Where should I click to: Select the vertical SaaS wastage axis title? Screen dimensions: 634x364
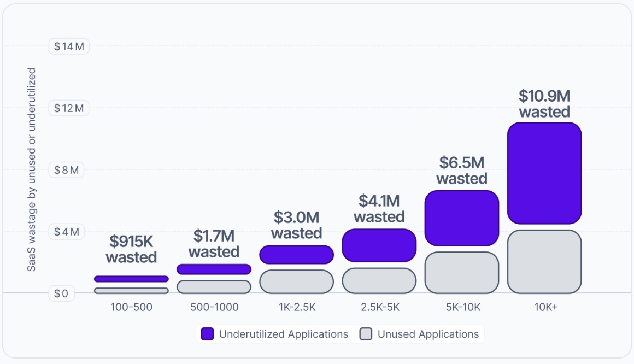32,170
